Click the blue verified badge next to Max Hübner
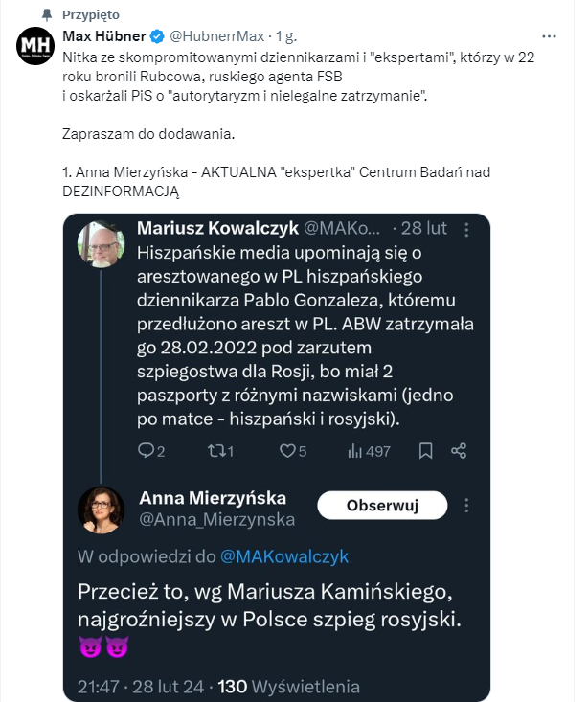The width and height of the screenshot is (588, 702). (x=157, y=37)
